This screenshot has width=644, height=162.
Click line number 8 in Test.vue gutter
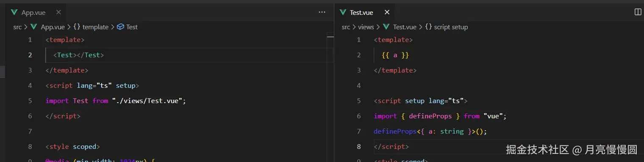click(x=359, y=146)
